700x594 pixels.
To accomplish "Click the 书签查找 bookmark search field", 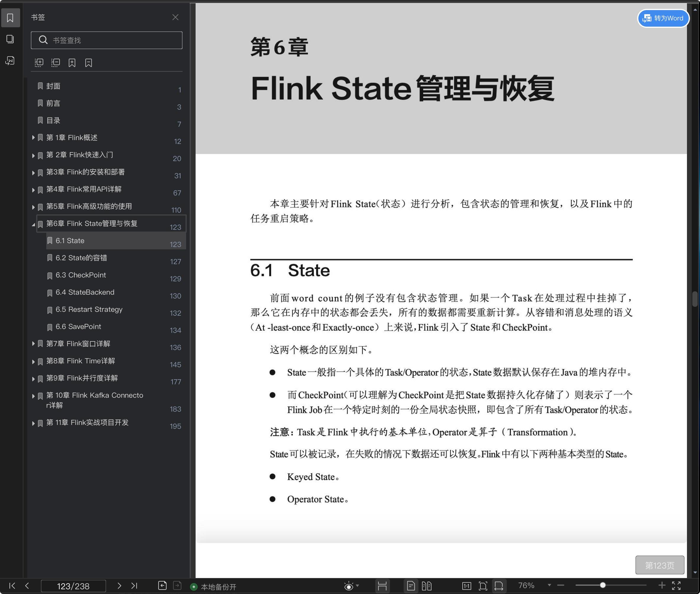I will pos(106,40).
